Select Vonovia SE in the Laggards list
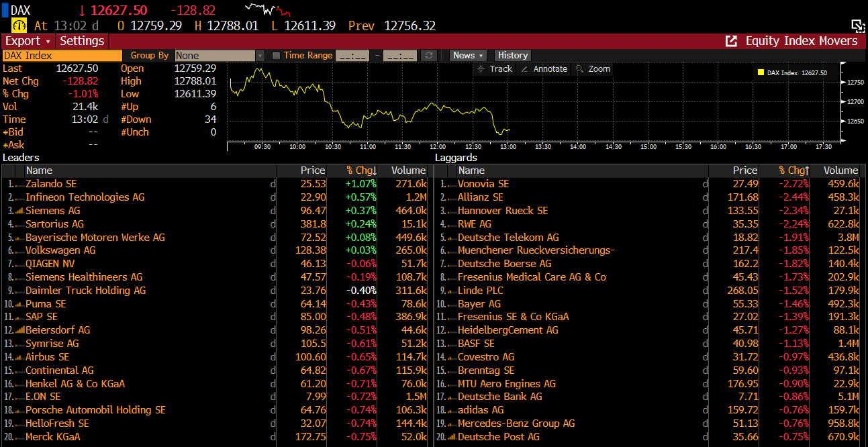This screenshot has height=447, width=868. (483, 184)
